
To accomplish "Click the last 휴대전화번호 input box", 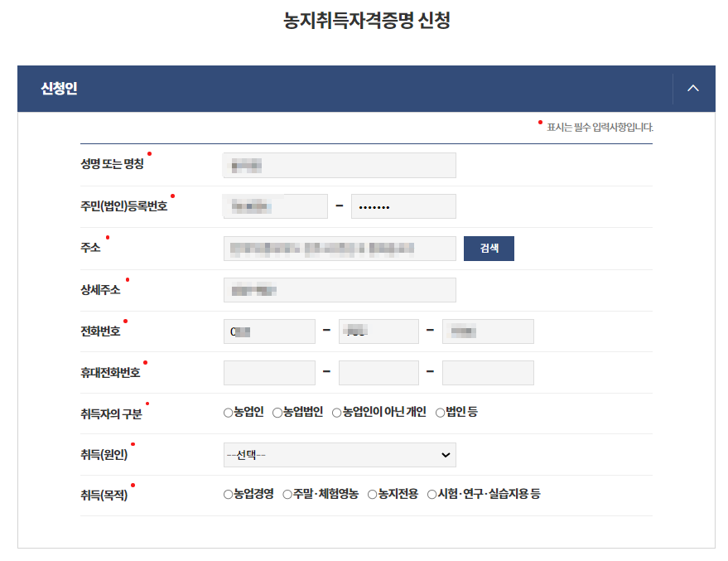I will (488, 372).
